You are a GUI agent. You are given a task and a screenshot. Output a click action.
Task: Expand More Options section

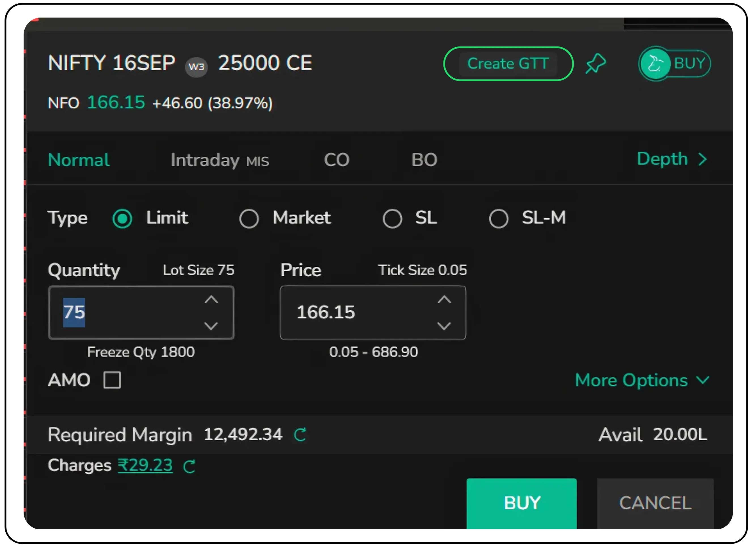tap(642, 380)
